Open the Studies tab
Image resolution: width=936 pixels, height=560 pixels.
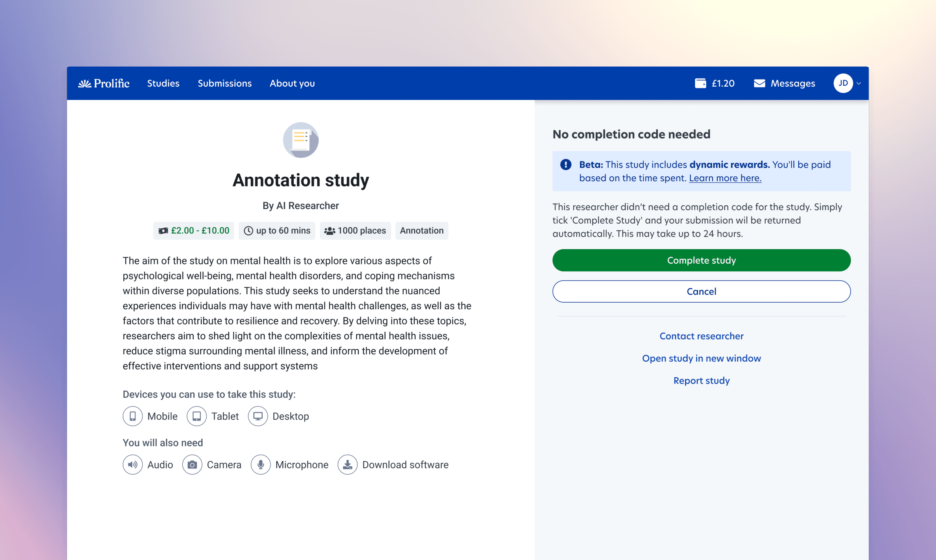point(163,83)
